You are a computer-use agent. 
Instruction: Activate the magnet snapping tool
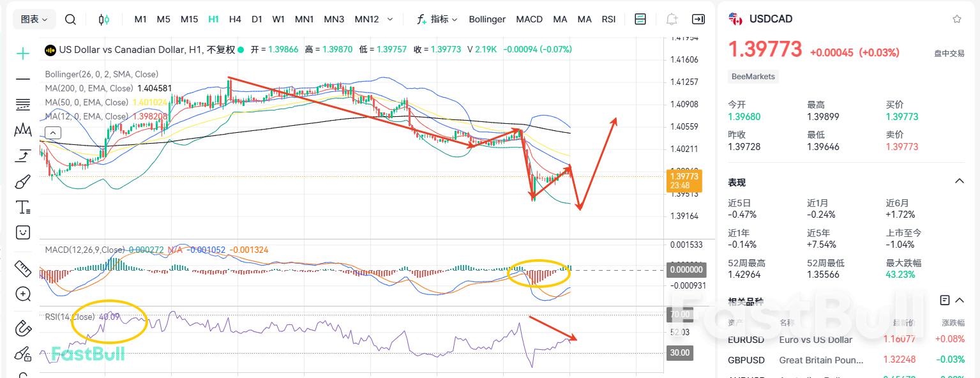(22, 328)
